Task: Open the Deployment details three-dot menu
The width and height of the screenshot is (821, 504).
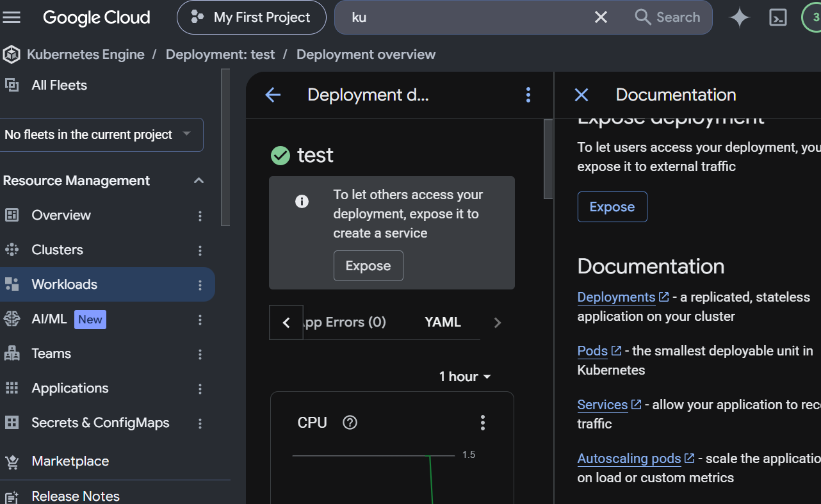Action: tap(528, 95)
